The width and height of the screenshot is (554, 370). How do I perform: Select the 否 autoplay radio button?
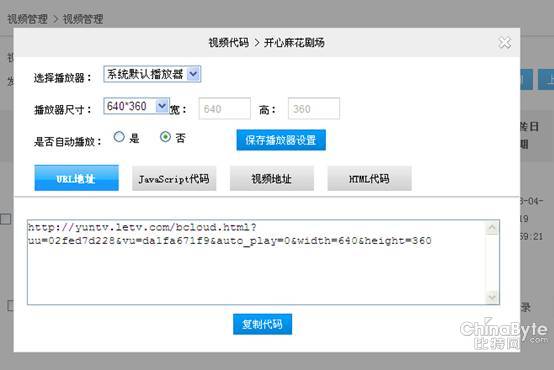[165, 137]
